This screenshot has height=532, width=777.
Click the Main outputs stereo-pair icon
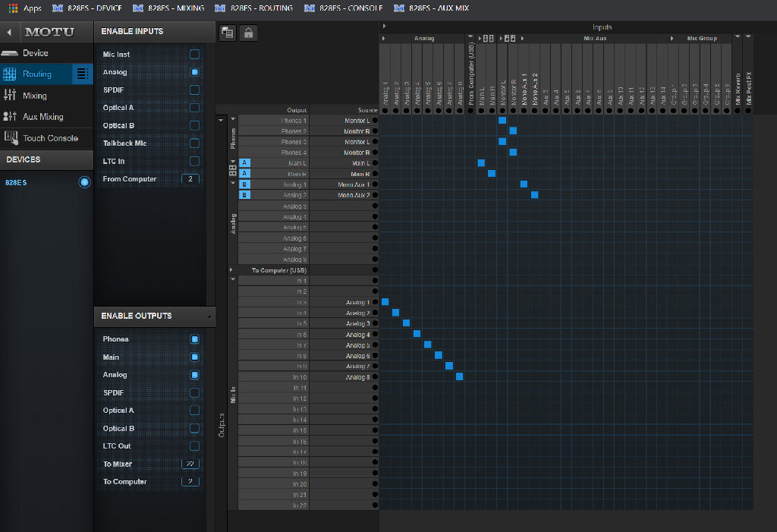[233, 170]
